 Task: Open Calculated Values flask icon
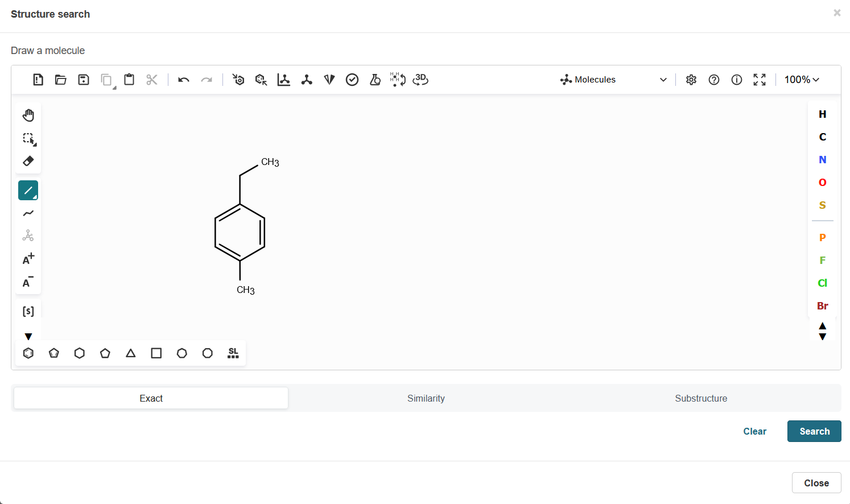pos(375,80)
